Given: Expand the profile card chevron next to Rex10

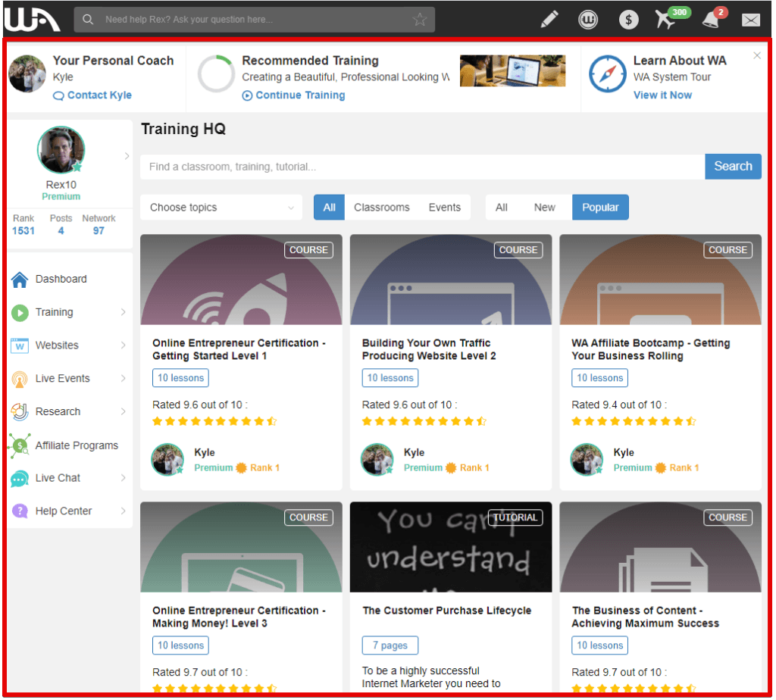Looking at the screenshot, I should pyautogui.click(x=127, y=156).
